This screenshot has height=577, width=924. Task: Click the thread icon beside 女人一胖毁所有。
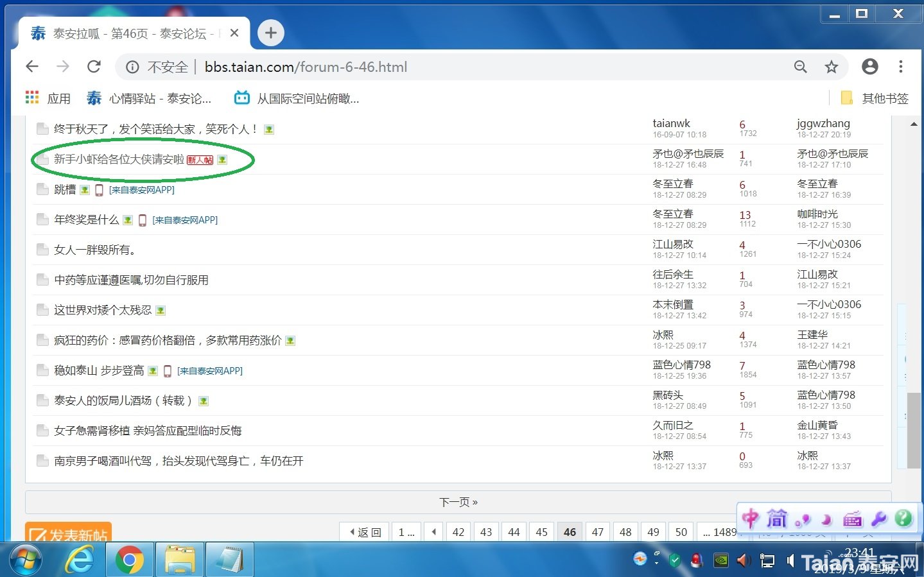tap(42, 250)
